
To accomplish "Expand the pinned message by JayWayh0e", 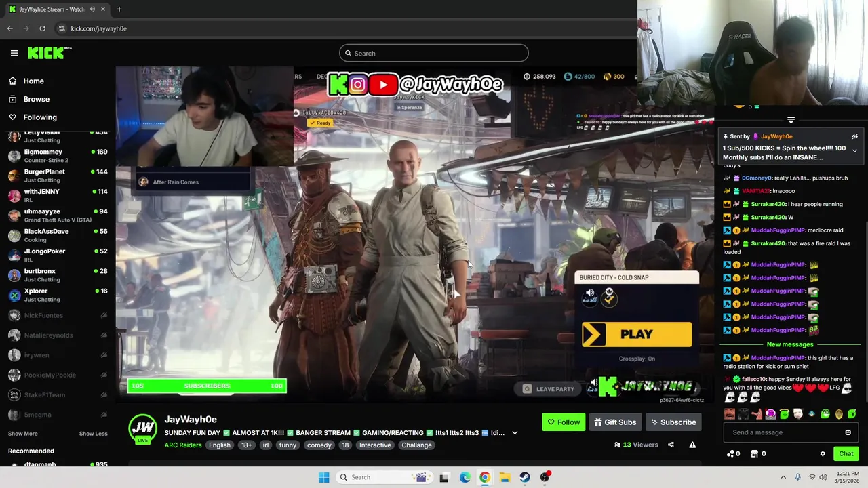I will tap(854, 150).
